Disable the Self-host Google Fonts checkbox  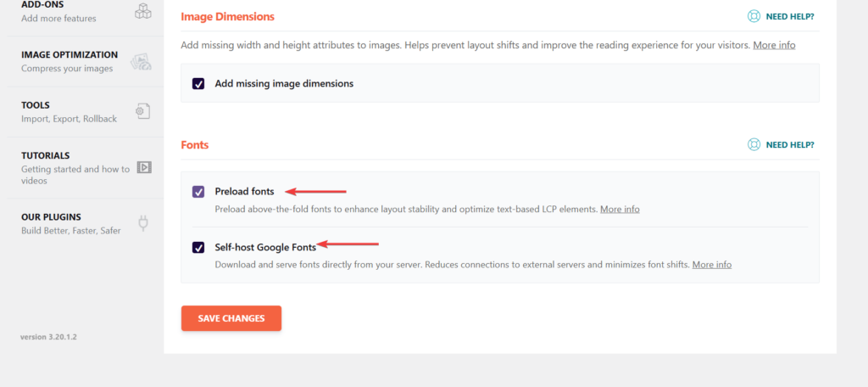click(198, 248)
